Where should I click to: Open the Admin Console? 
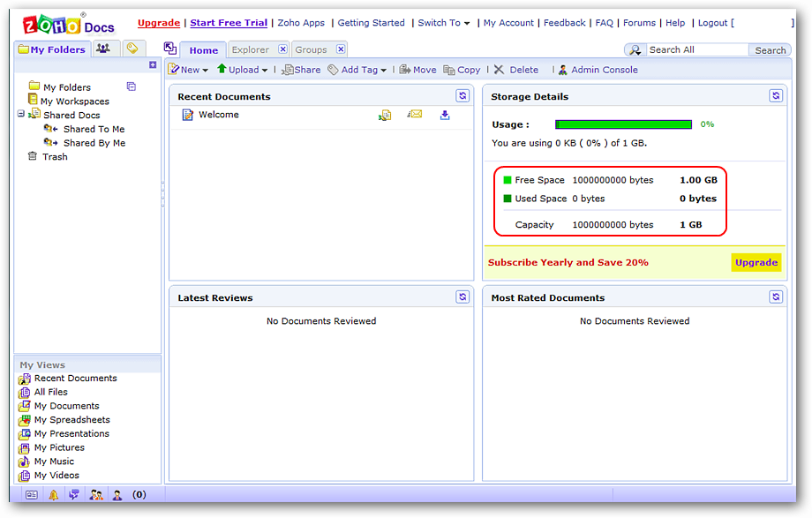click(x=598, y=70)
